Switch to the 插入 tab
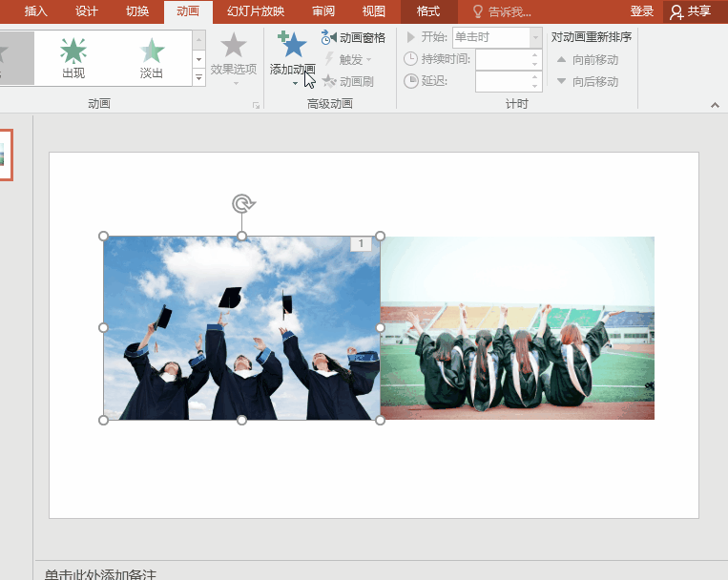The height and width of the screenshot is (580, 728). click(35, 11)
